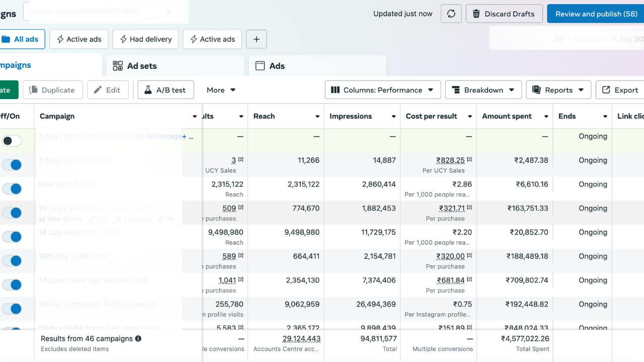Open the More actions menu

221,90
